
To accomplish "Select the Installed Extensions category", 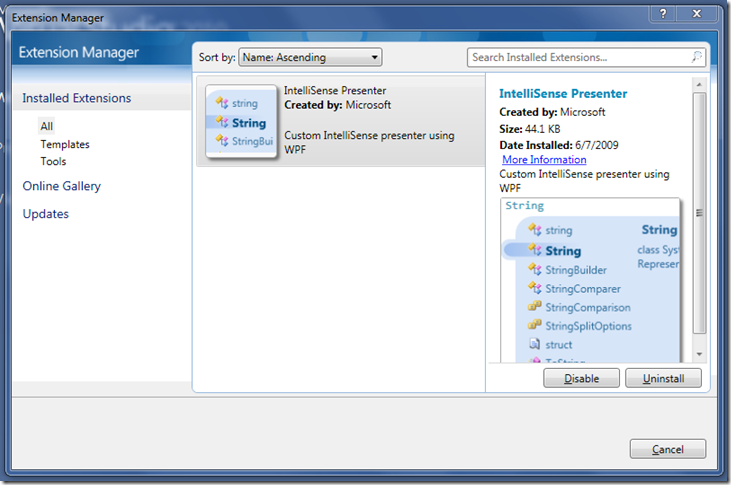I will pos(77,98).
